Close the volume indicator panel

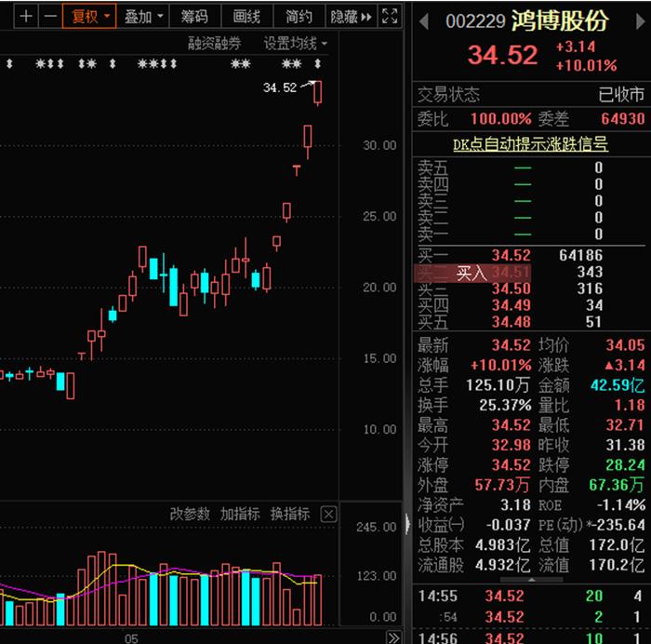coord(328,515)
